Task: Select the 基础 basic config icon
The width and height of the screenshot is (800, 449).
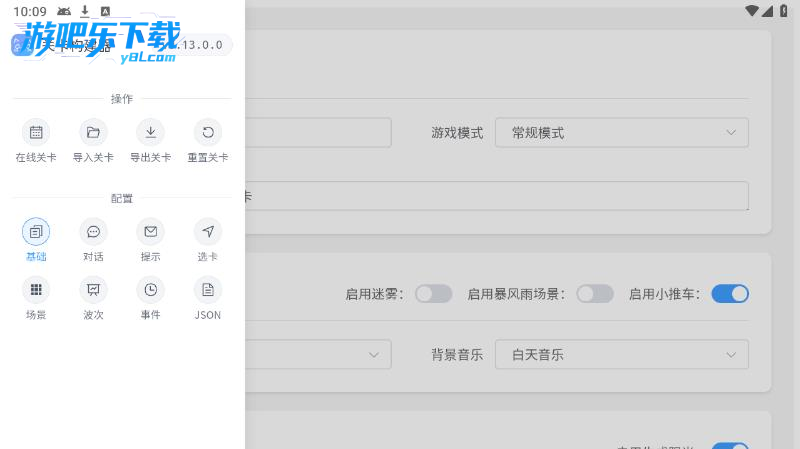Action: point(36,232)
